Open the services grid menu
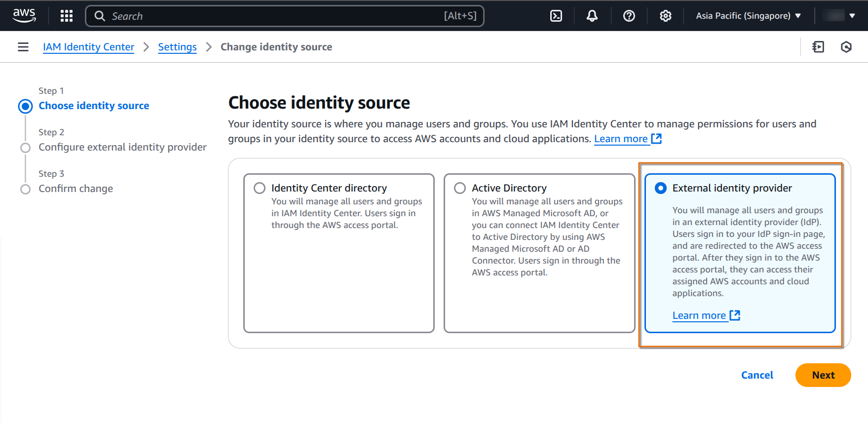The width and height of the screenshot is (868, 423). 67,16
